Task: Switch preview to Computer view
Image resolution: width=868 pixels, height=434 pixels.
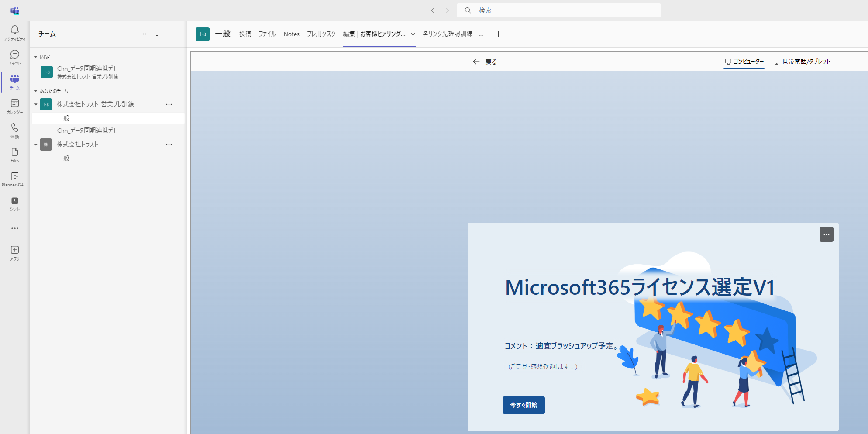Action: [x=744, y=62]
